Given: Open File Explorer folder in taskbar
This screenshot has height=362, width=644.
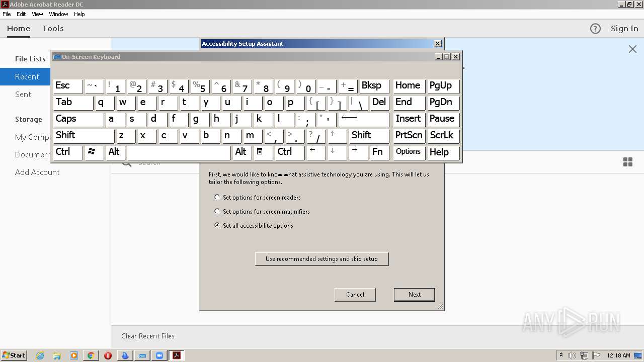Looking at the screenshot, I should pos(57,355).
